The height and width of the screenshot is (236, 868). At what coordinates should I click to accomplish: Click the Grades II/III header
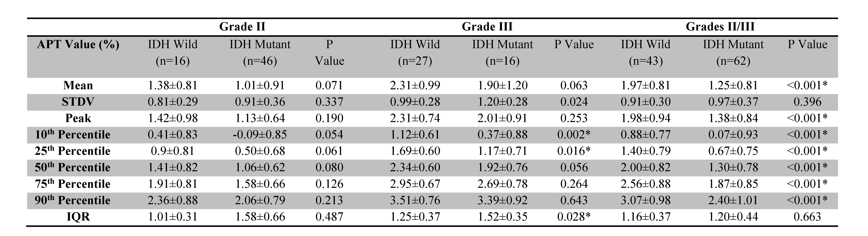720,27
